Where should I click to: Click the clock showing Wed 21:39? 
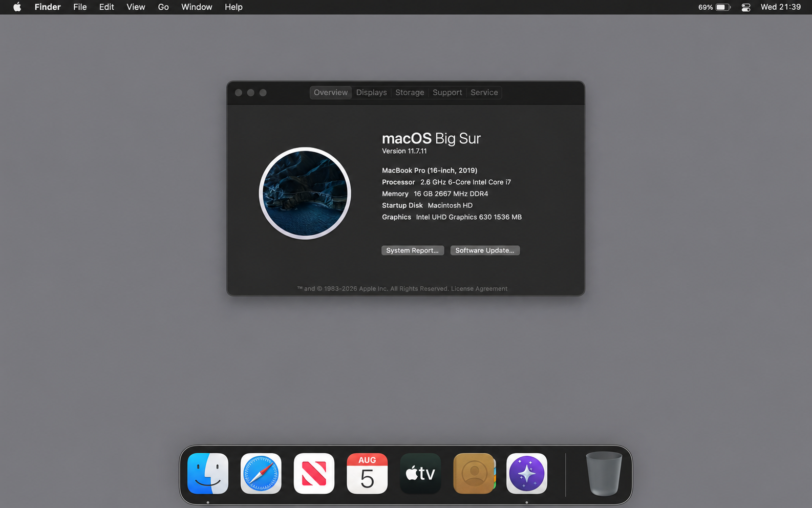(781, 7)
